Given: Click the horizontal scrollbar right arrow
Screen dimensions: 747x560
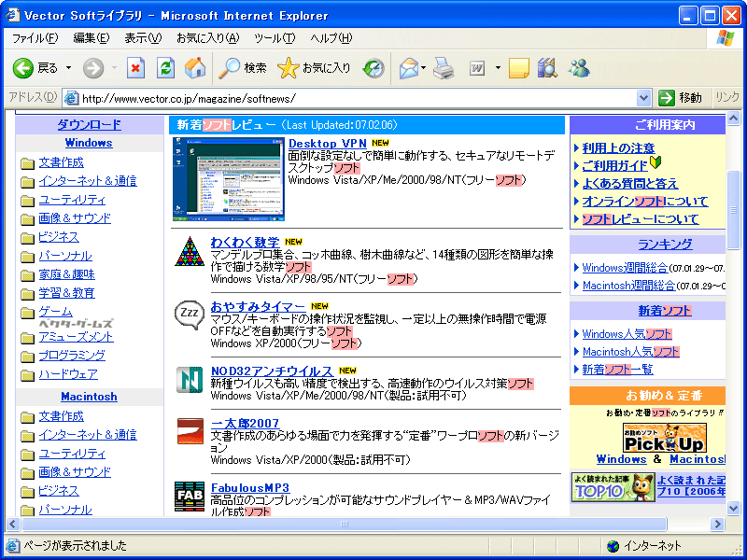Looking at the screenshot, I should [x=717, y=525].
